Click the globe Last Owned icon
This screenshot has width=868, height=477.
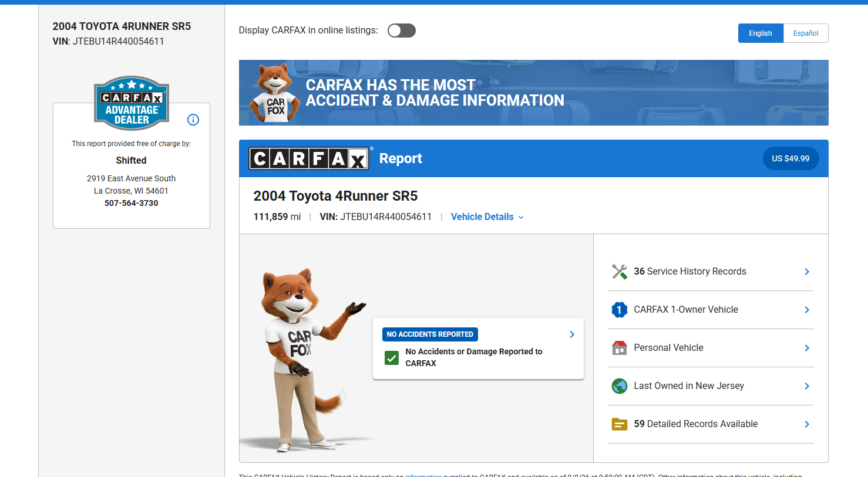pos(619,386)
